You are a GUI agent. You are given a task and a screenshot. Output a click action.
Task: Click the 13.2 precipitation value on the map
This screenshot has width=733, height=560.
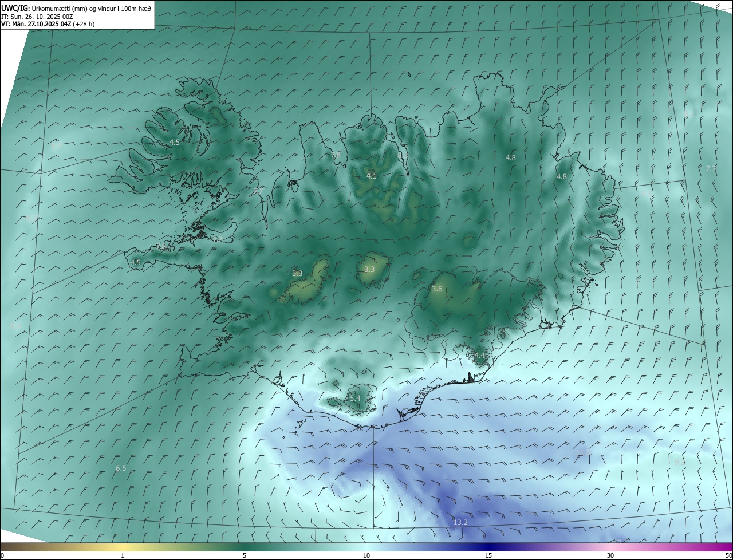pyautogui.click(x=460, y=523)
